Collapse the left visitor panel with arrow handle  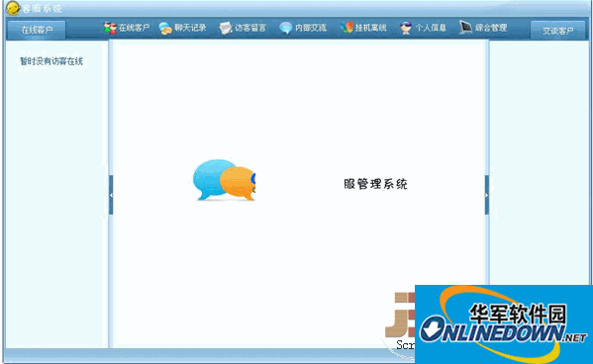[111, 195]
